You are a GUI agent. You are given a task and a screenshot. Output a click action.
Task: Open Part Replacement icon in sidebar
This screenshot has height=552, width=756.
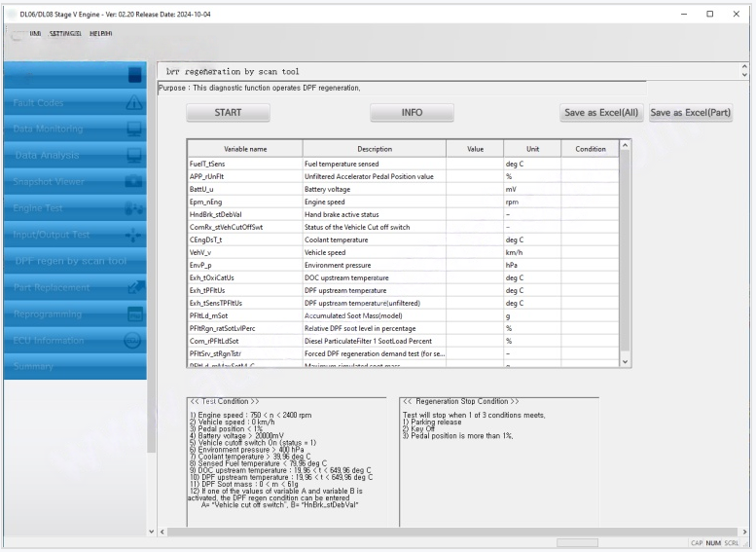coord(134,287)
